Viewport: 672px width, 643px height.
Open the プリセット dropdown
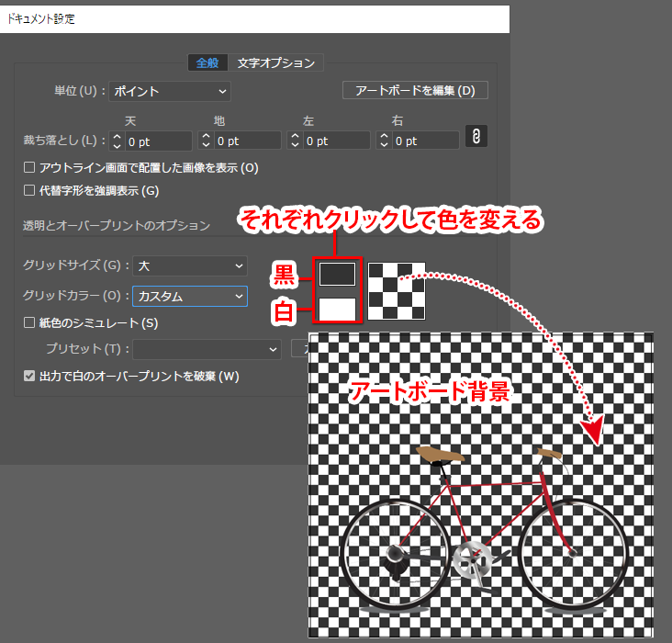click(x=207, y=349)
